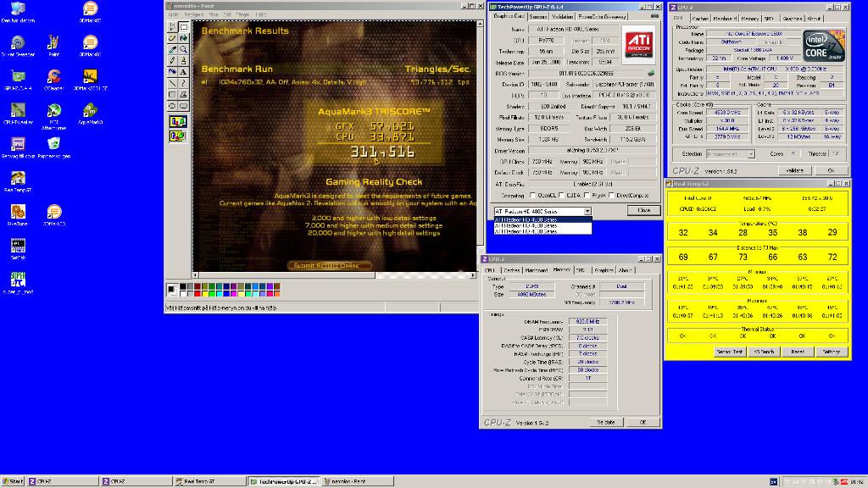This screenshot has width=868, height=488.
Task: Enable the PhysX checkbox in GPU-Z
Action: coord(587,196)
